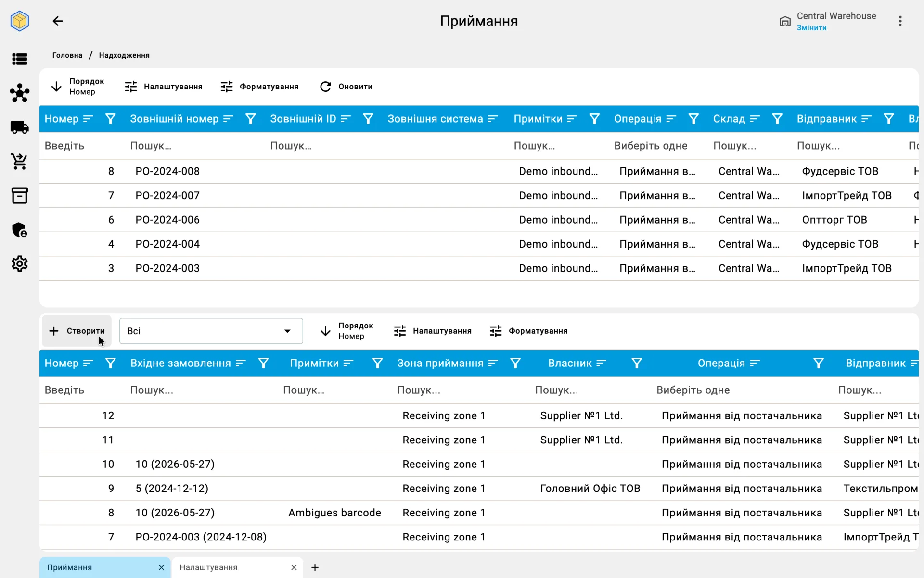Filter the Зовнішній номер column
The height and width of the screenshot is (578, 924).
pyautogui.click(x=250, y=119)
